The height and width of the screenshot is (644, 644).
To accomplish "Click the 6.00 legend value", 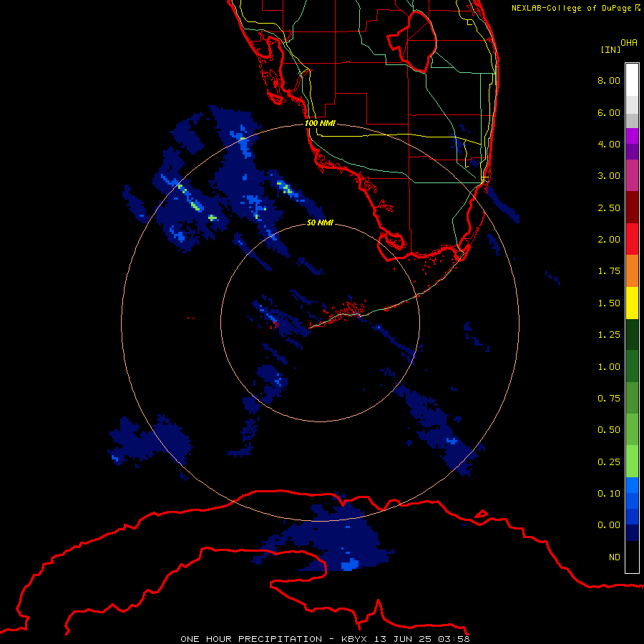I will pos(609,112).
